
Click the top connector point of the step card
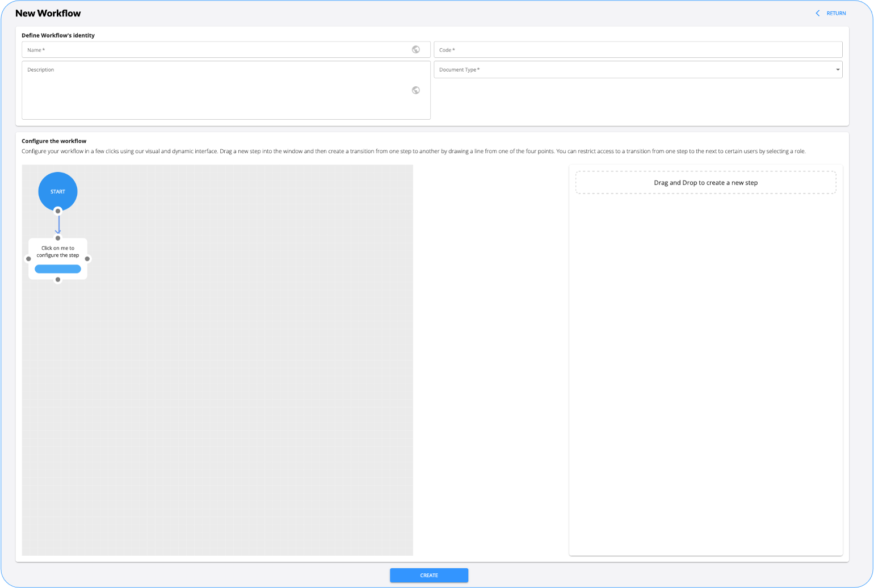click(58, 238)
